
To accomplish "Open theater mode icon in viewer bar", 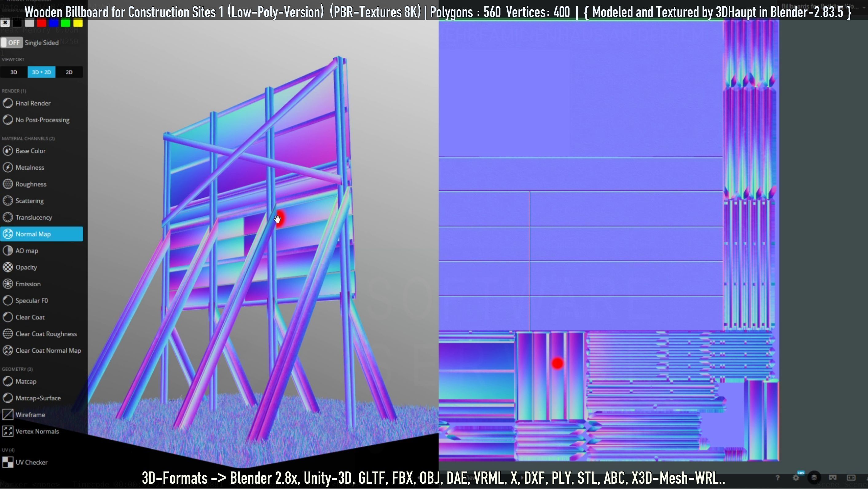I will pos(851,478).
